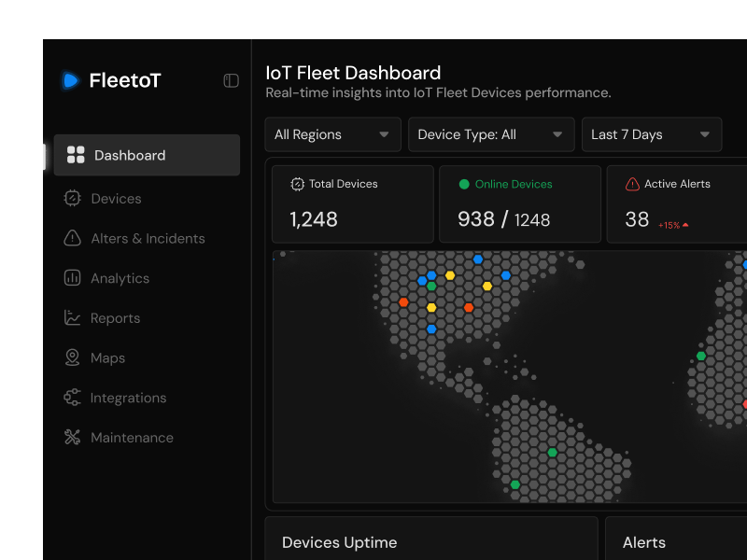Click the Total Devices chip icon
Viewport: 747px width, 560px height.
[297, 184]
